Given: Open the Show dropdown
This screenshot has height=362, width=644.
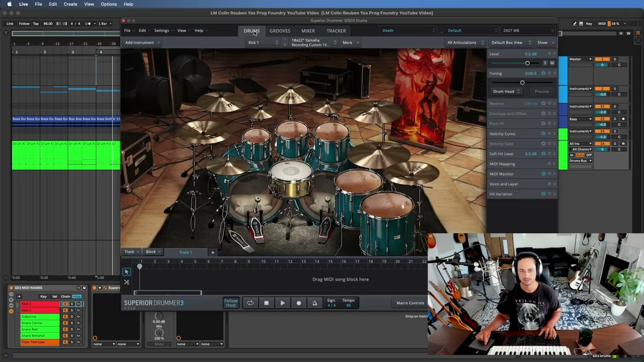Looking at the screenshot, I should tap(544, 43).
